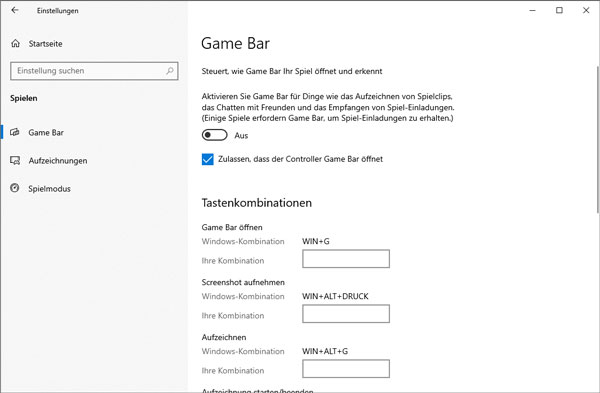Click the WIN+ALT+G shortcut text

click(x=325, y=351)
